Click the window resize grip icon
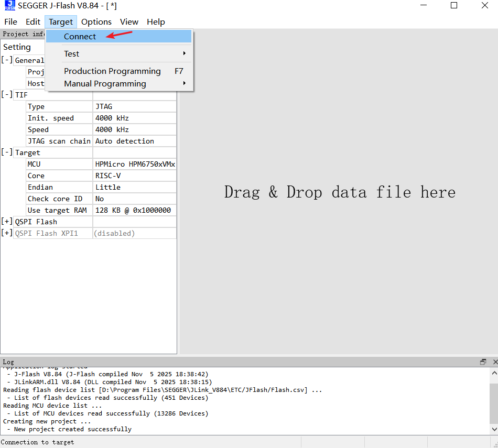498x448 pixels. [x=495, y=444]
